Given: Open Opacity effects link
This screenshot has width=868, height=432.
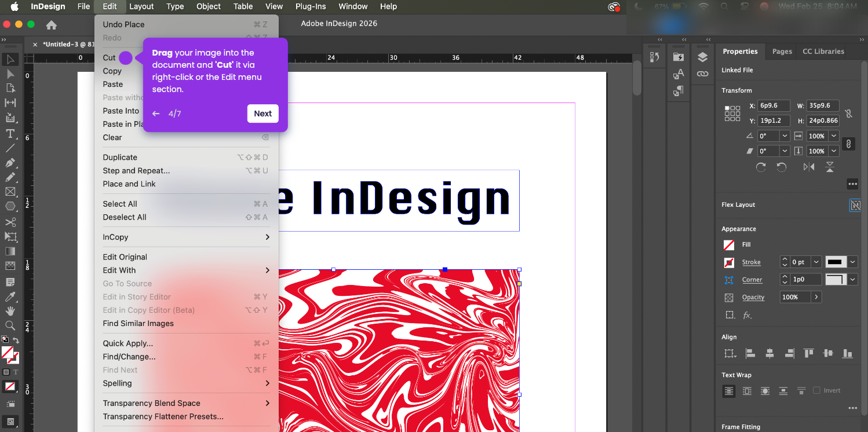Looking at the screenshot, I should point(753,297).
